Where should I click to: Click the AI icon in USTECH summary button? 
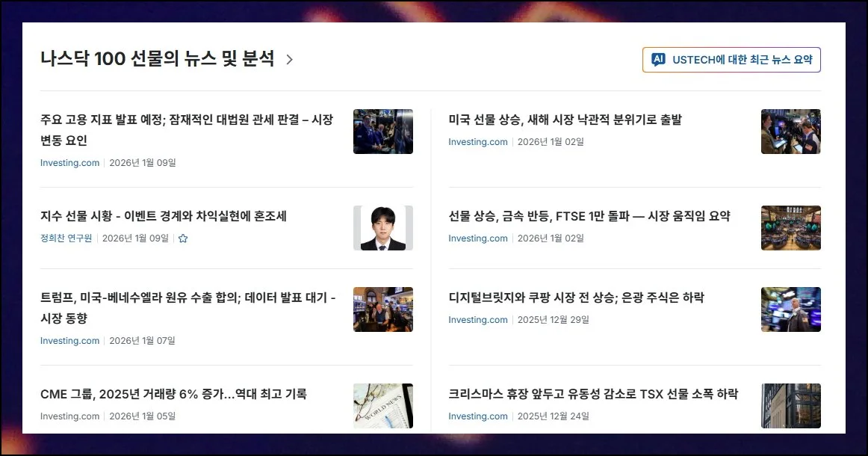click(x=658, y=59)
